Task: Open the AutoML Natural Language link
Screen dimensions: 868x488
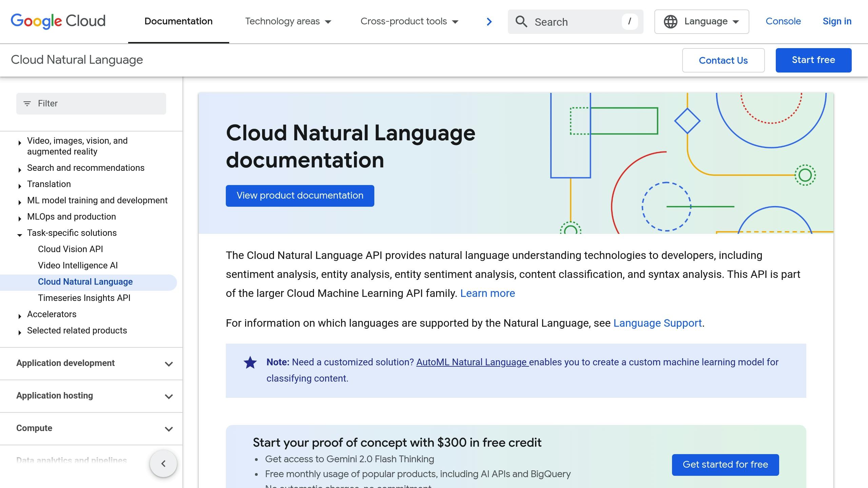Action: (472, 362)
